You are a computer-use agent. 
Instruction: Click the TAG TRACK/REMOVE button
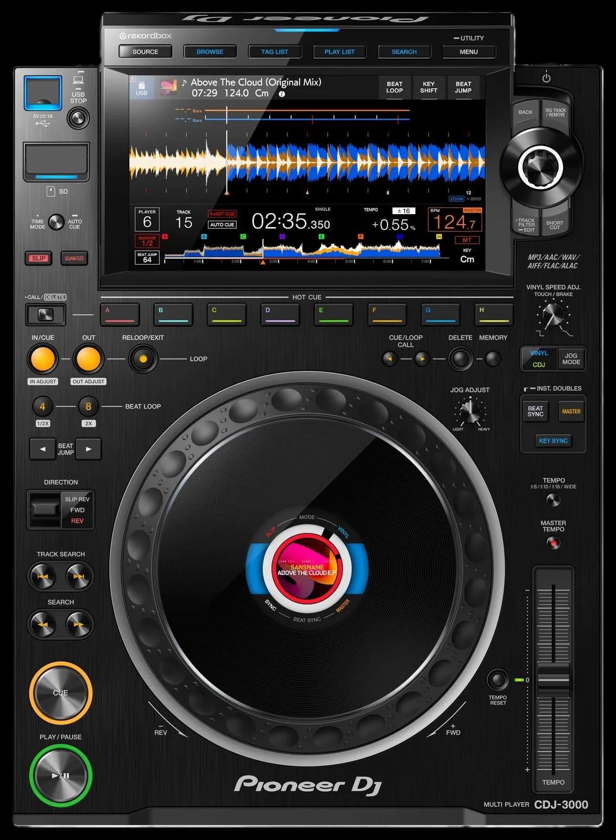point(555,112)
